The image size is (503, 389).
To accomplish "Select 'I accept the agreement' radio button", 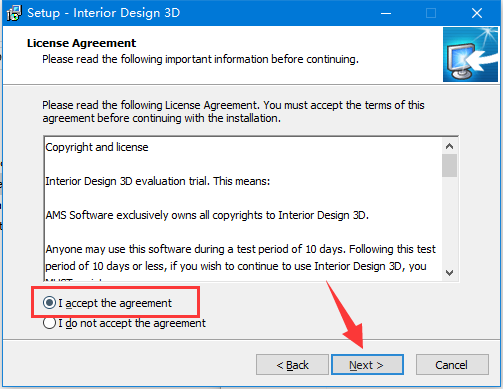I will coord(49,303).
